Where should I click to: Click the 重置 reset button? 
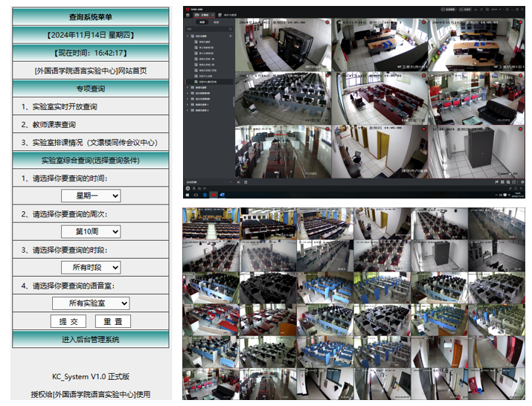click(113, 321)
